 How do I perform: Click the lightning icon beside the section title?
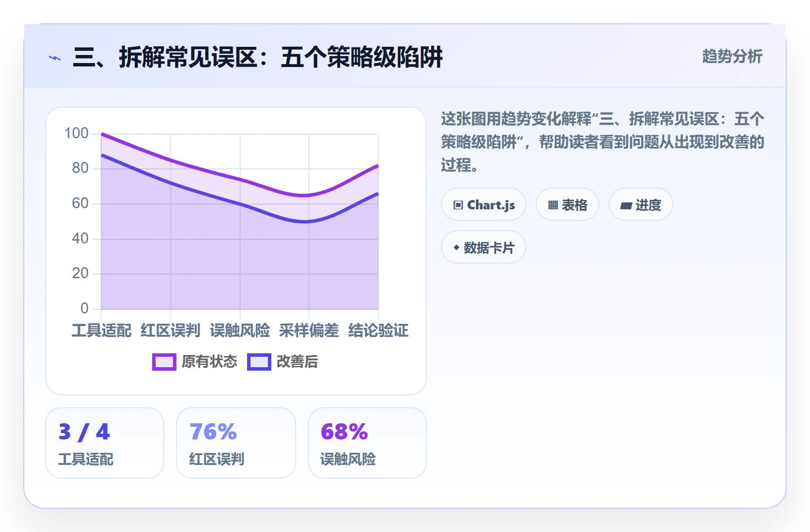point(55,58)
